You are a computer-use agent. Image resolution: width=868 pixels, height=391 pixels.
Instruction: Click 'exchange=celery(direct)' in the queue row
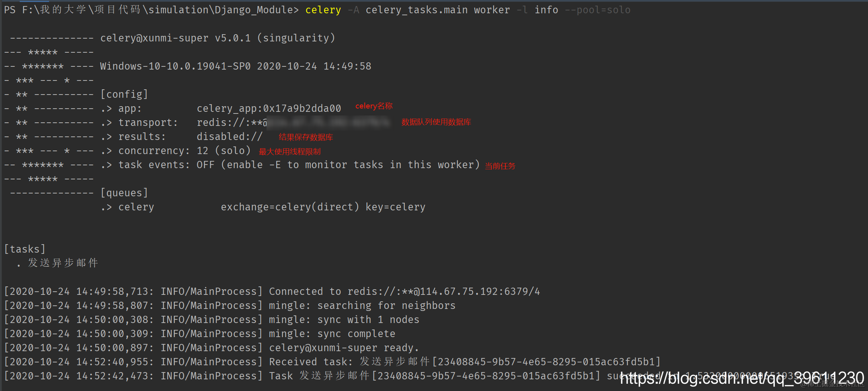click(x=290, y=207)
